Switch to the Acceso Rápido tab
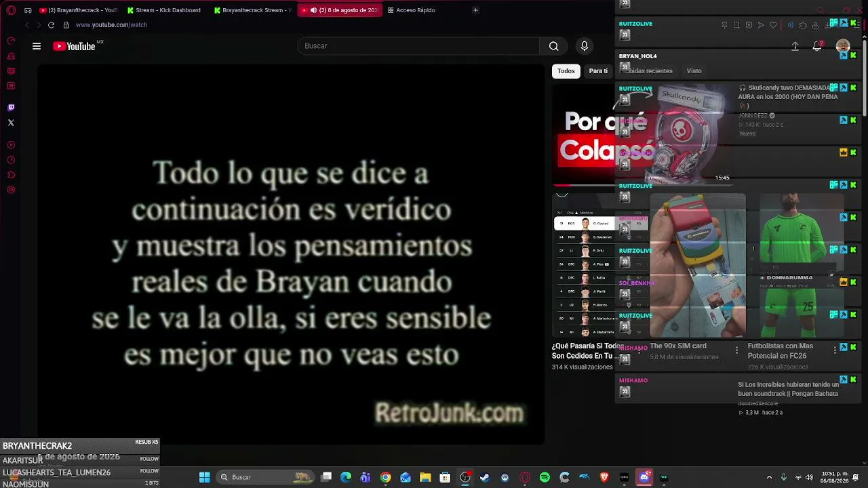 (x=411, y=10)
